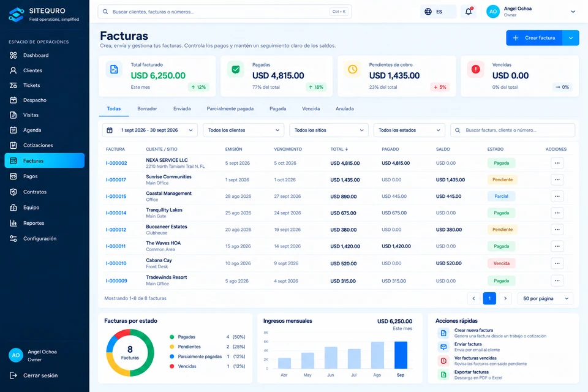Click the Ver facturas vencidas clock icon

[x=443, y=361]
